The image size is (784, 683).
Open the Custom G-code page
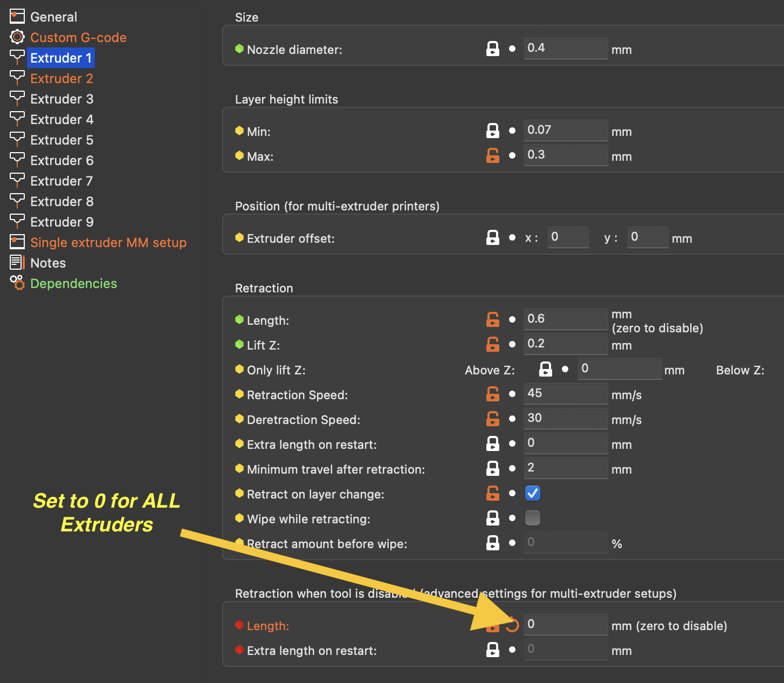coord(78,37)
